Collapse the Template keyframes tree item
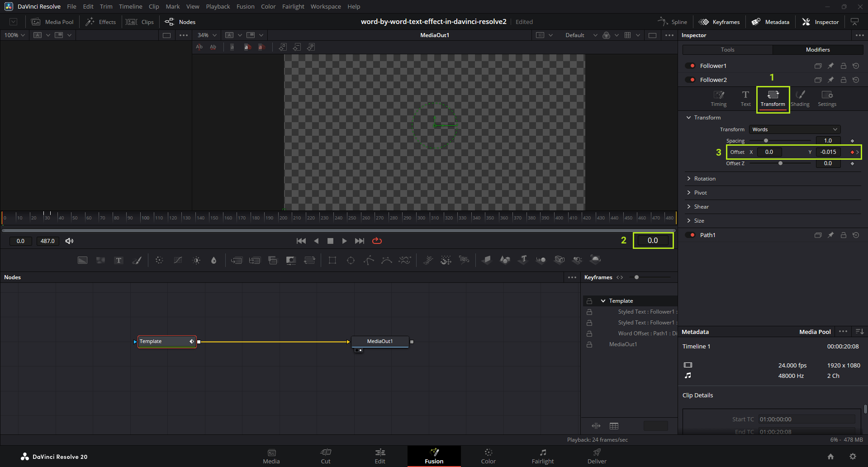Screen dimensions: 868x467 click(603, 301)
